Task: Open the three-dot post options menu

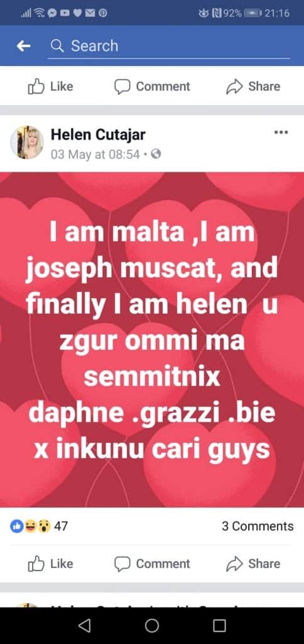Action: tap(281, 132)
